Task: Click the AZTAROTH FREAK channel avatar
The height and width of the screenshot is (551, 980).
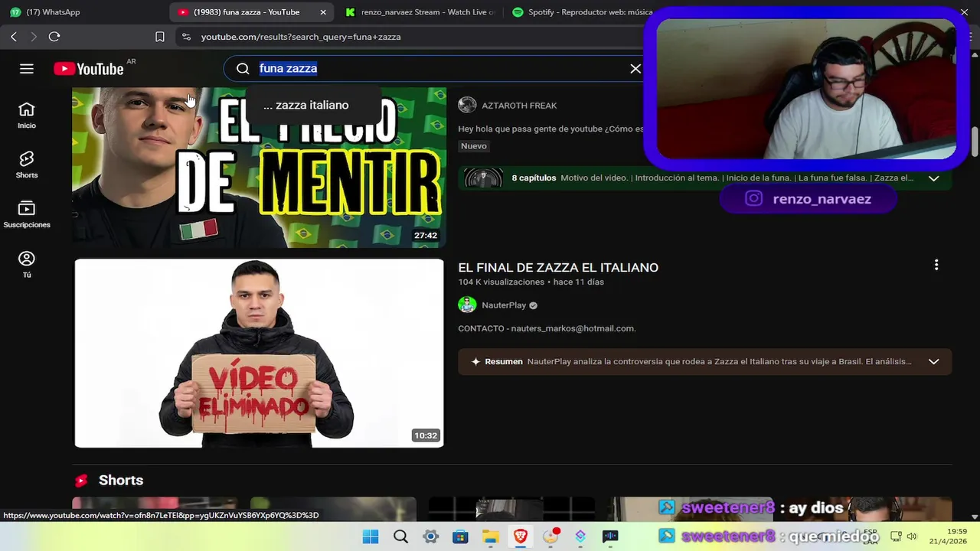Action: coord(467,105)
